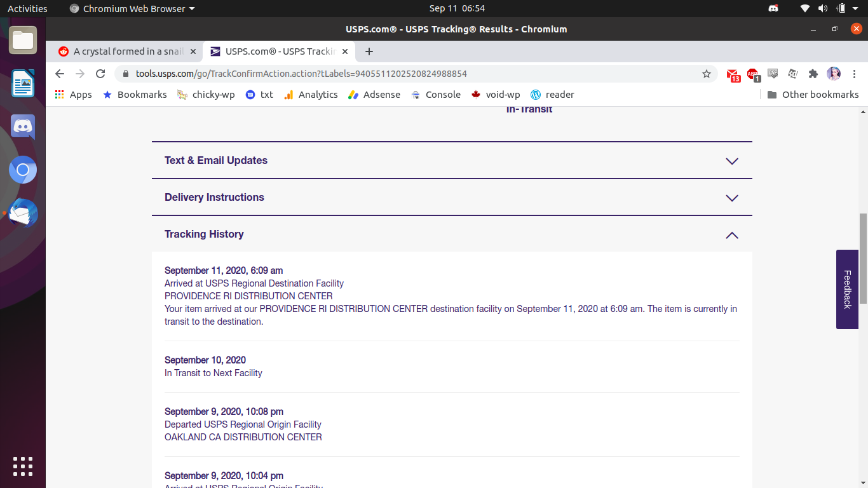Open the Sep 11 06:54 clock menu

click(457, 9)
